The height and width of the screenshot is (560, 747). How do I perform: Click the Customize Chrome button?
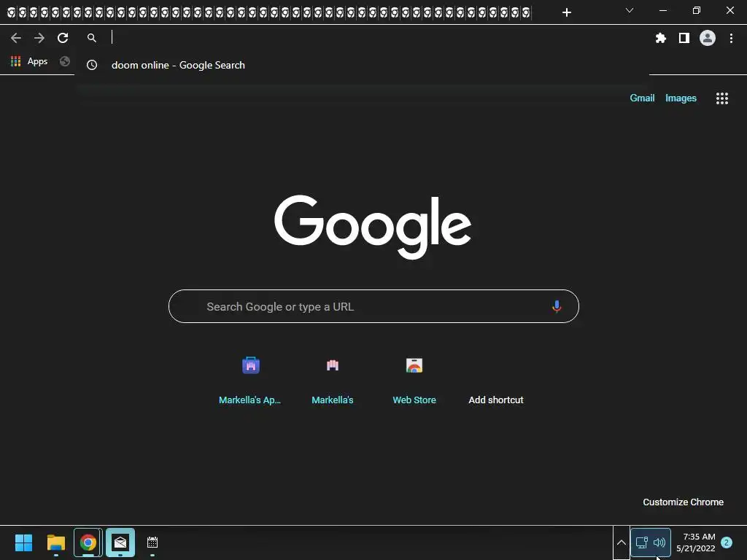(x=683, y=502)
